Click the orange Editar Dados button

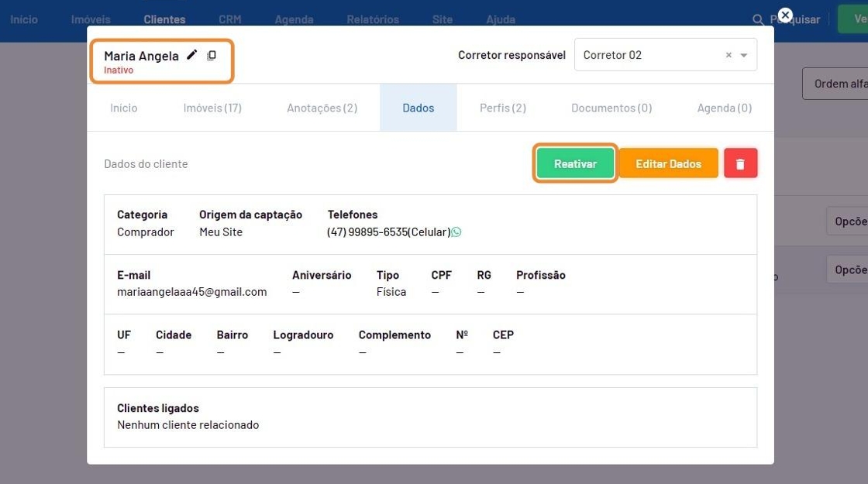(668, 163)
